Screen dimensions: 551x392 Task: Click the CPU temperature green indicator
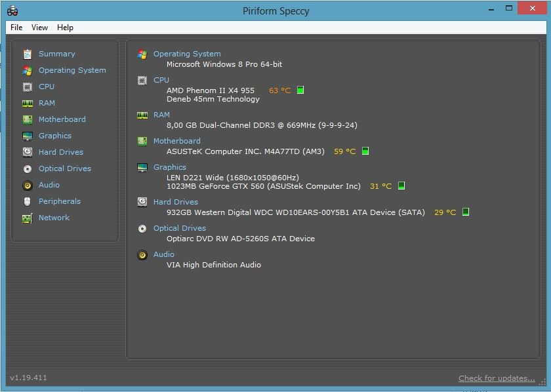(x=300, y=90)
